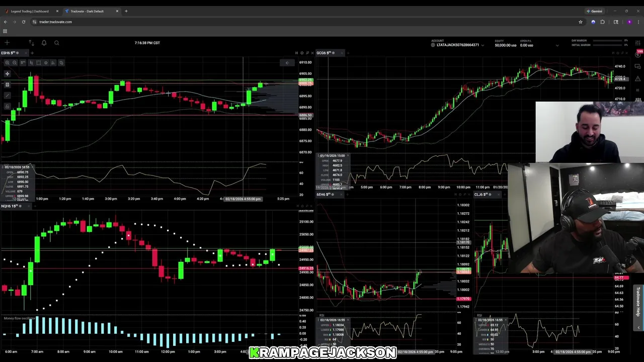Click the copy/duplicate icon on ESH6 toolbar
Viewport: 644px width, 362px height.
61,62
